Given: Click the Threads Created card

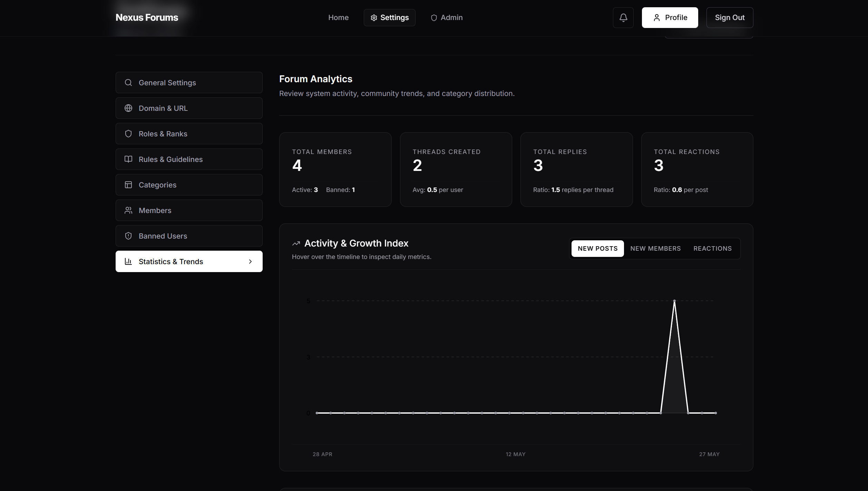Looking at the screenshot, I should pos(456,170).
